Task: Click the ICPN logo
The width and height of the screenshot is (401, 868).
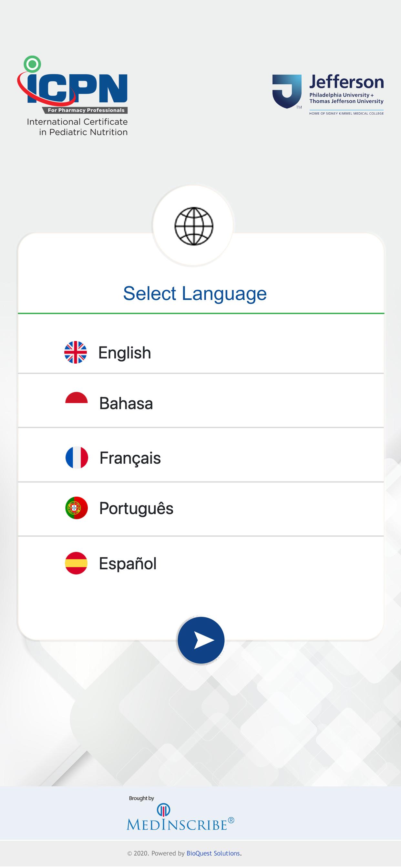Action: pyautogui.click(x=72, y=96)
